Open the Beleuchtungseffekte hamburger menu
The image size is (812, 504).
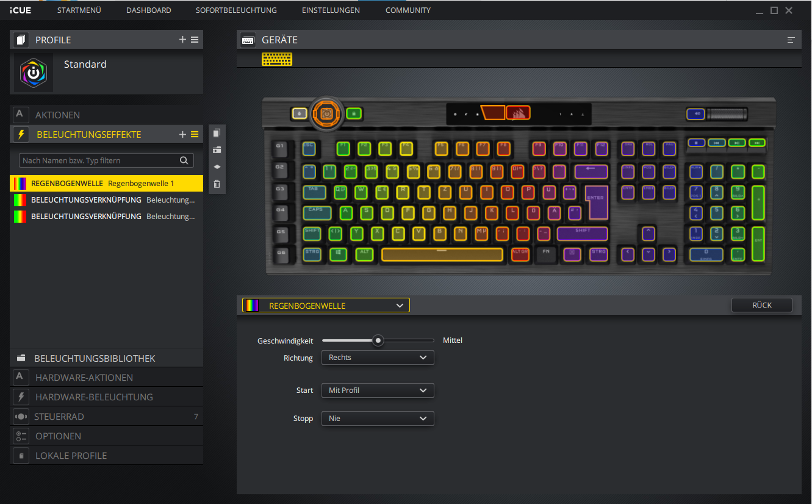pyautogui.click(x=195, y=134)
